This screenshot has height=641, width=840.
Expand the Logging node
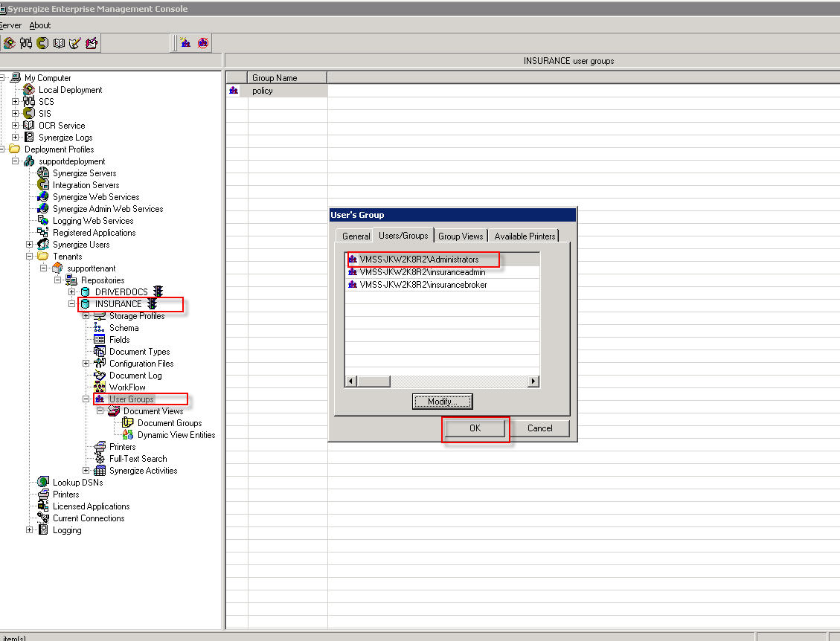coord(30,530)
